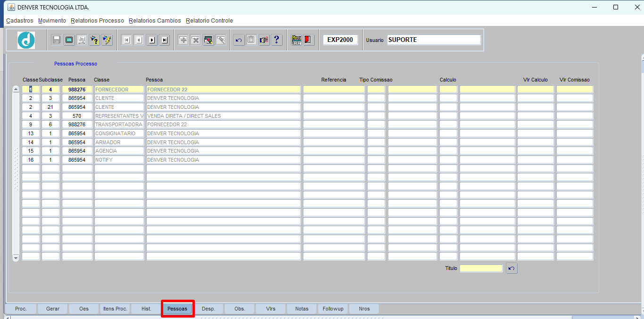Open the Cadastros menu
The width and height of the screenshot is (644, 319).
pos(20,21)
